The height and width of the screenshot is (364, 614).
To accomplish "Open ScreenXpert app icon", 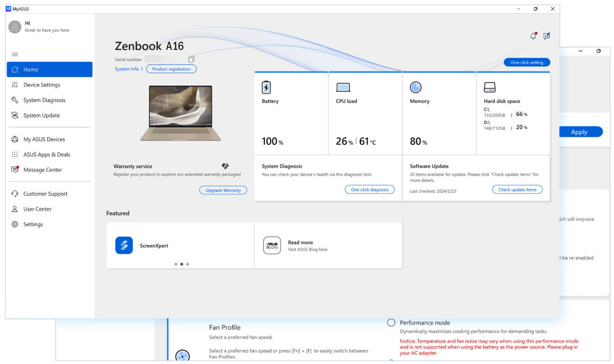I will (124, 245).
